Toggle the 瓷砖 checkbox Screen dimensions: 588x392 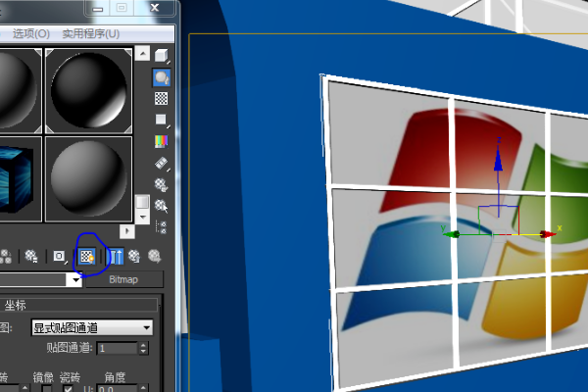click(x=68, y=389)
